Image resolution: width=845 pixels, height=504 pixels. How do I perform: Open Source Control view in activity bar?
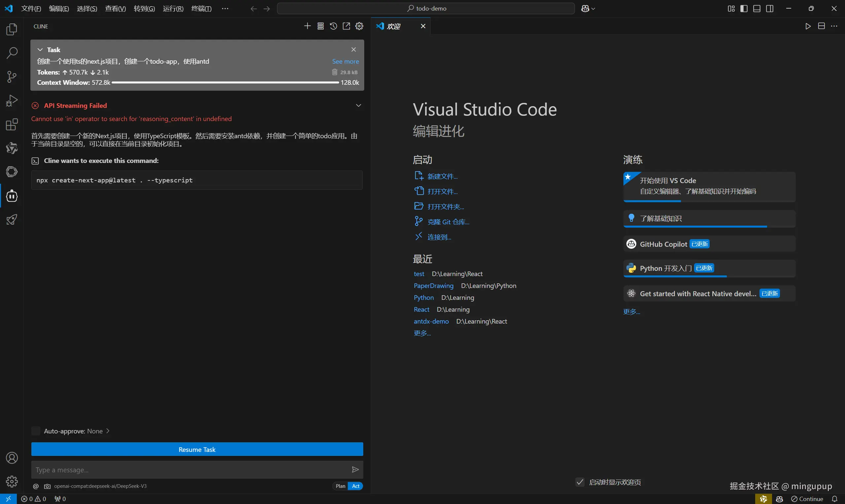12,77
